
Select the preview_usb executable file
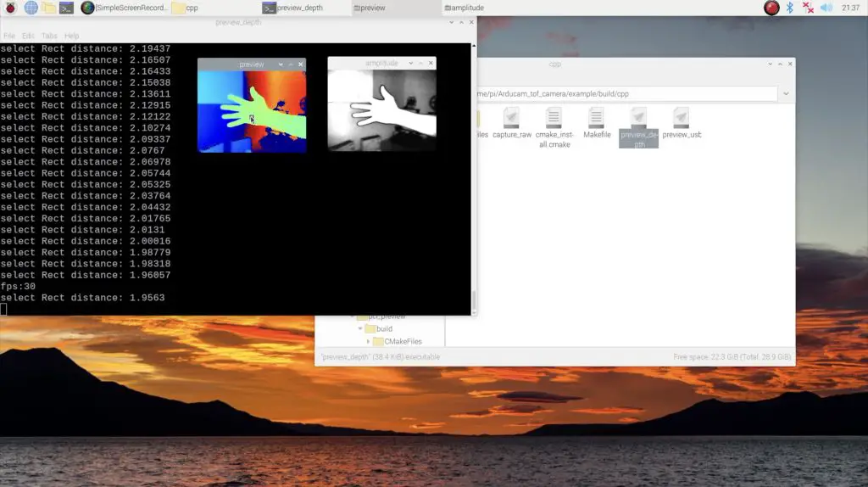click(682, 123)
